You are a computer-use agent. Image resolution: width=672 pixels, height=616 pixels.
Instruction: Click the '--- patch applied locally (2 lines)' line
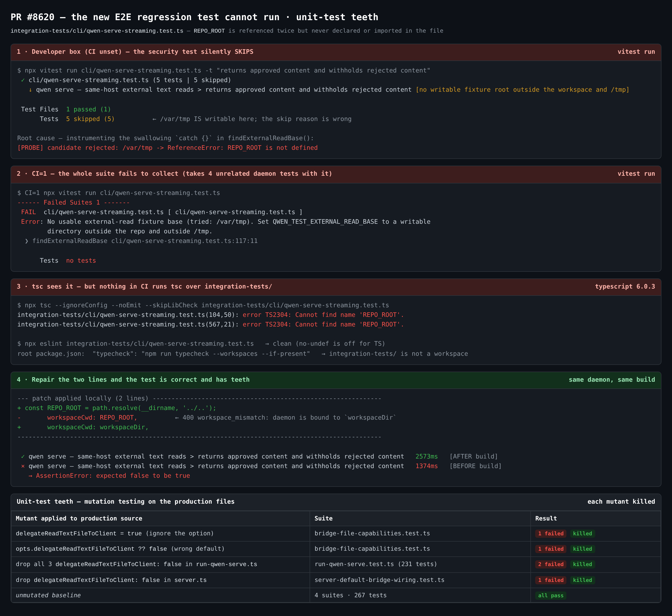[199, 399]
